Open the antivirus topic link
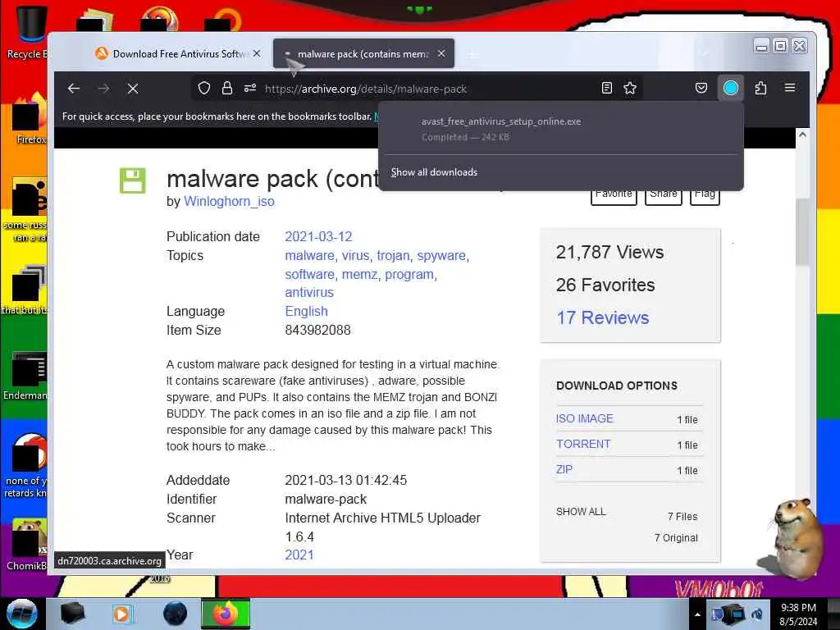This screenshot has width=840, height=630. point(309,293)
